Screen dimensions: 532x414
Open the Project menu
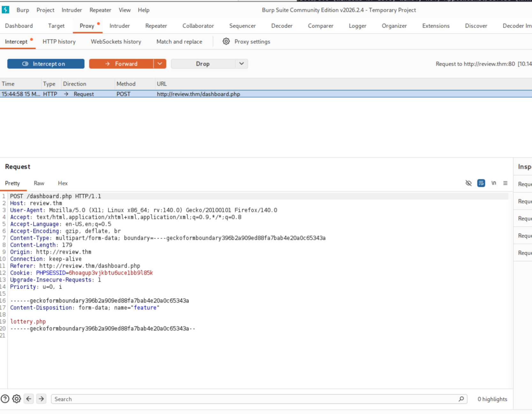[x=45, y=10]
